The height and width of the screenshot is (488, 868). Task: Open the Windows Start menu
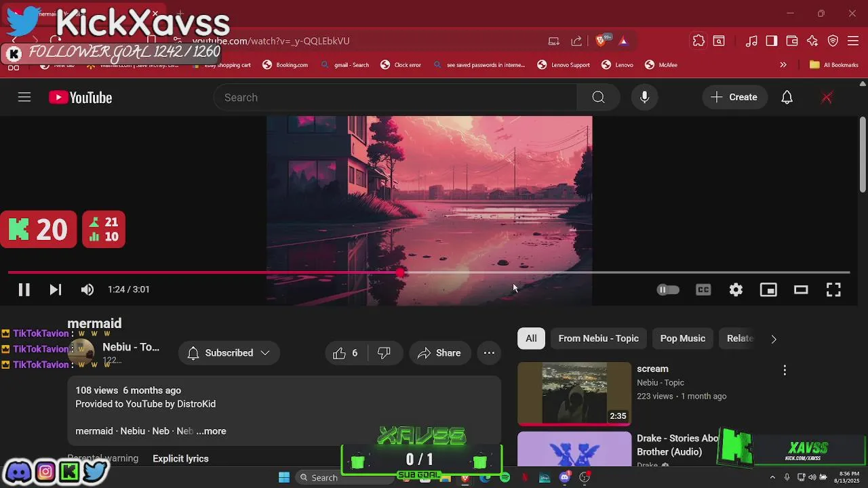pos(284,477)
